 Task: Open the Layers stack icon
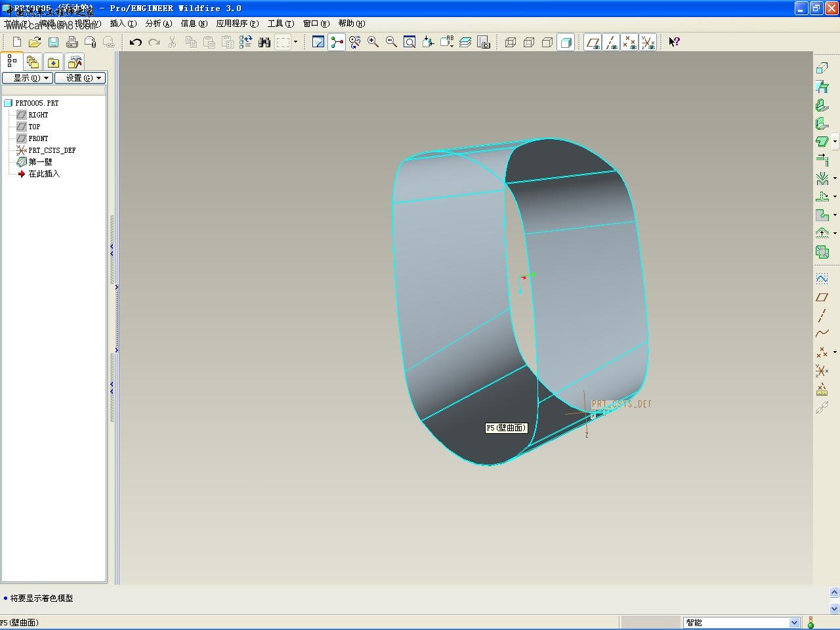point(465,42)
